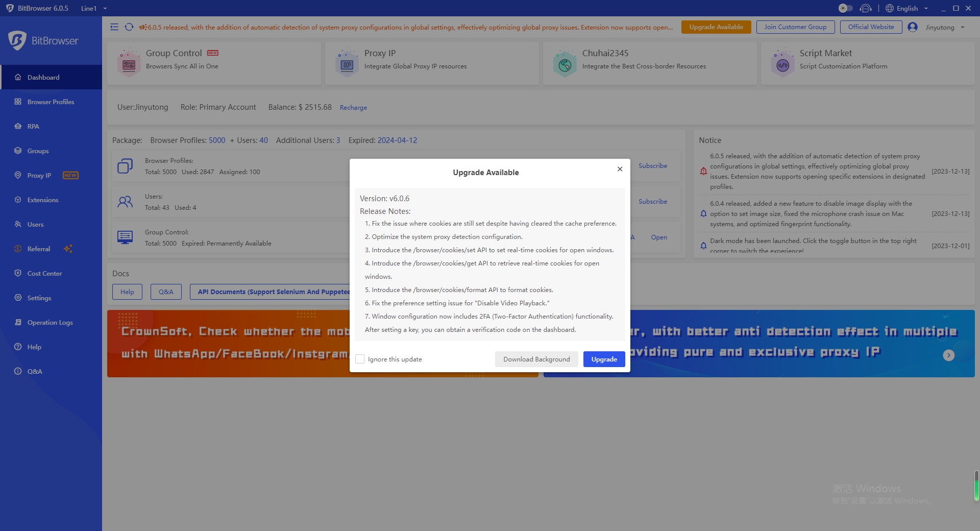Open Browser Profiles in the sidebar
Viewport: 980px width, 531px height.
click(51, 102)
